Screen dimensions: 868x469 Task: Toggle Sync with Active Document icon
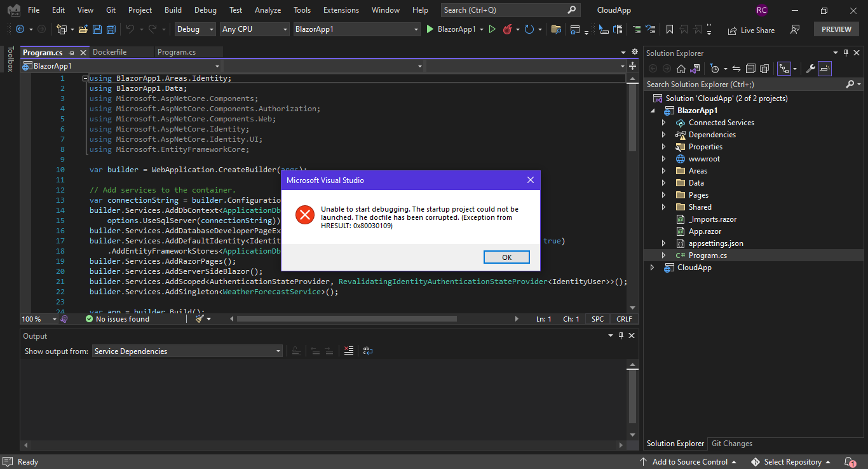[x=736, y=69]
